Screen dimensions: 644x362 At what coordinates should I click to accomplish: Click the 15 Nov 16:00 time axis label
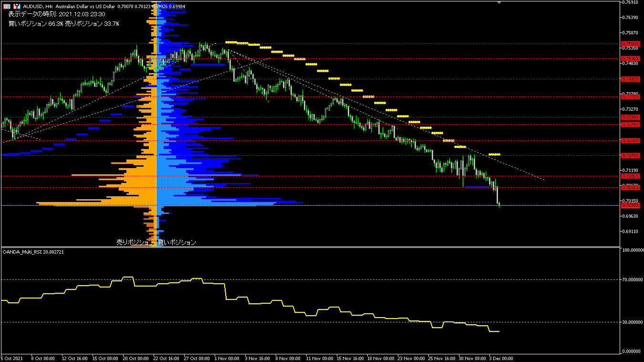350,358
